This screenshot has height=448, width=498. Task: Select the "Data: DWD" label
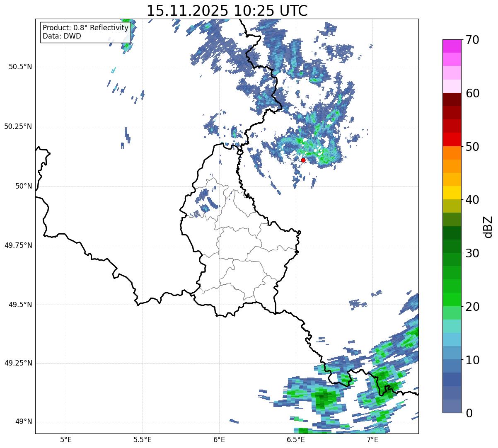(62, 36)
